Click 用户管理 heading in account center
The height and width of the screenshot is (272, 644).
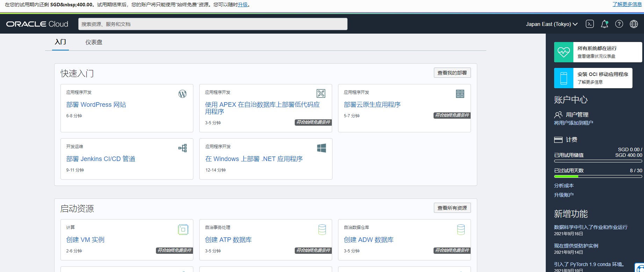[x=577, y=115]
